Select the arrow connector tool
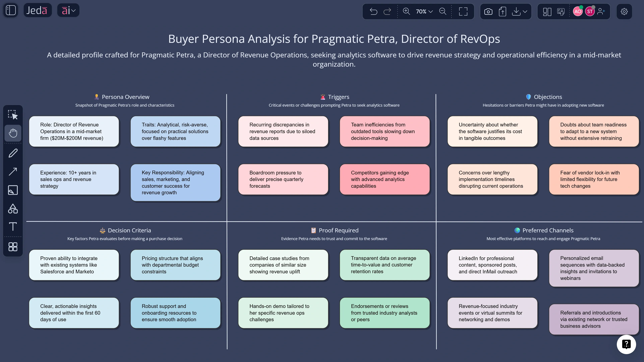This screenshot has width=644, height=362. pos(13,171)
